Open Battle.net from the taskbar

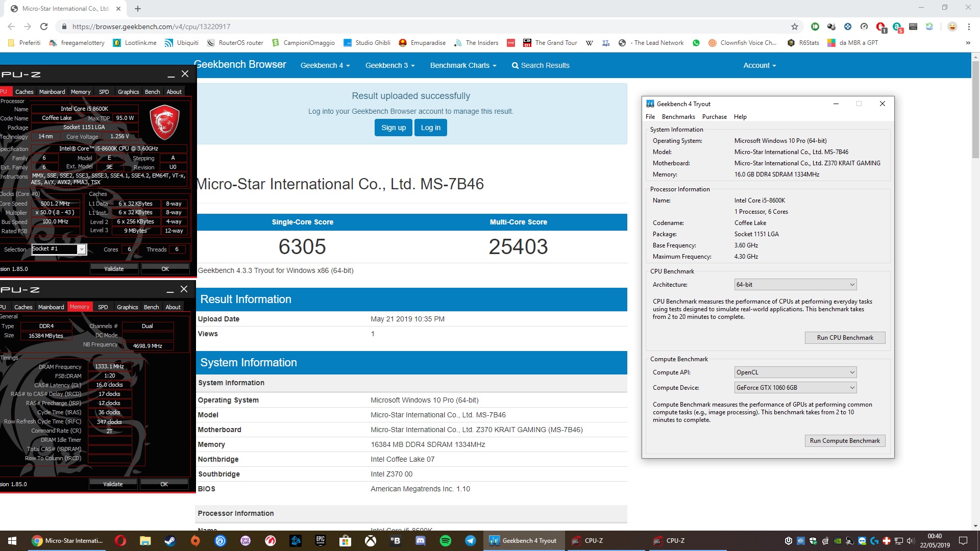(296, 541)
